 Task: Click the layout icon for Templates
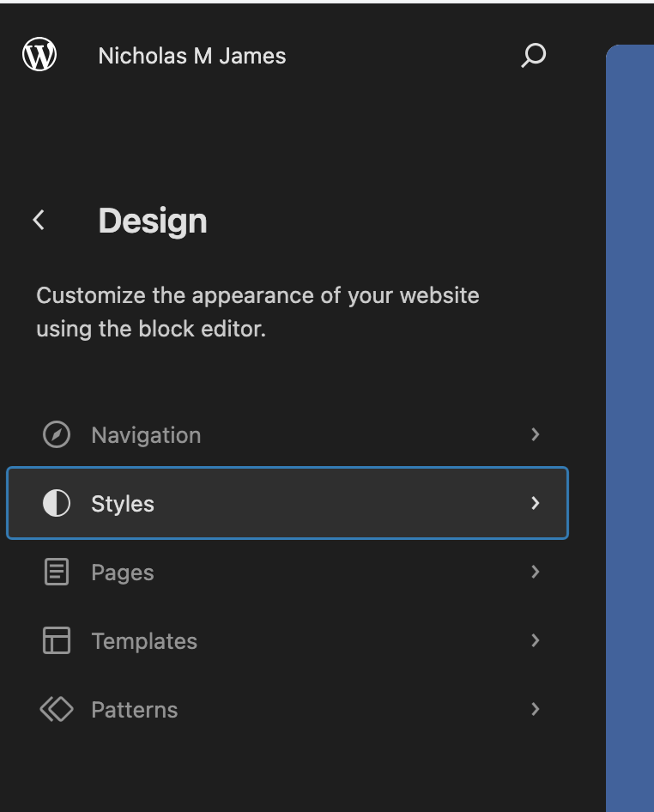pyautogui.click(x=57, y=641)
